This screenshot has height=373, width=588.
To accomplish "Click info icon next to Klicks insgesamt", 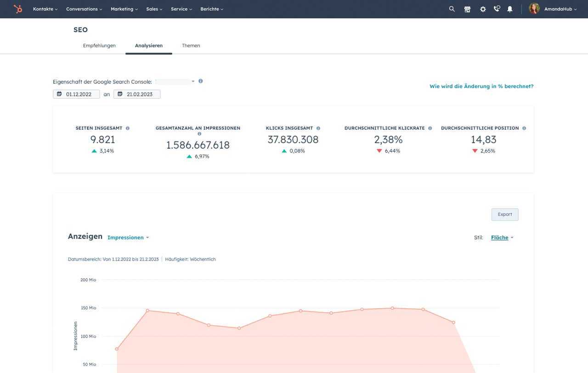I will (318, 128).
